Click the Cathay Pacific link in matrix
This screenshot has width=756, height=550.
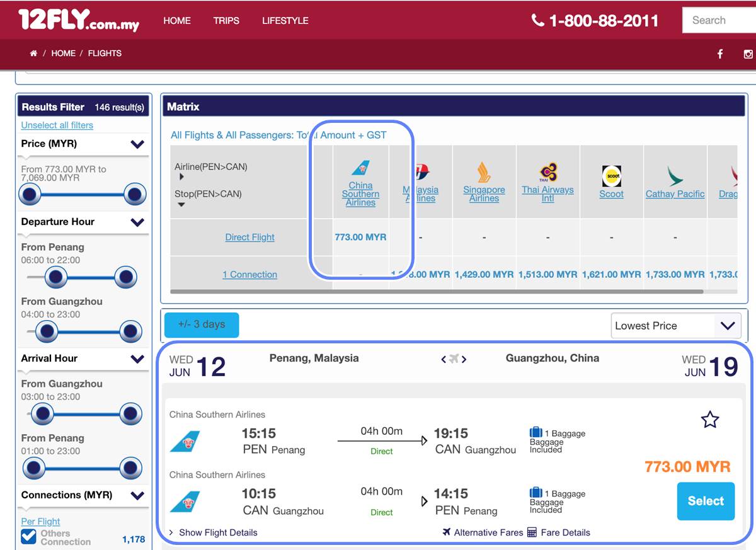pos(675,194)
